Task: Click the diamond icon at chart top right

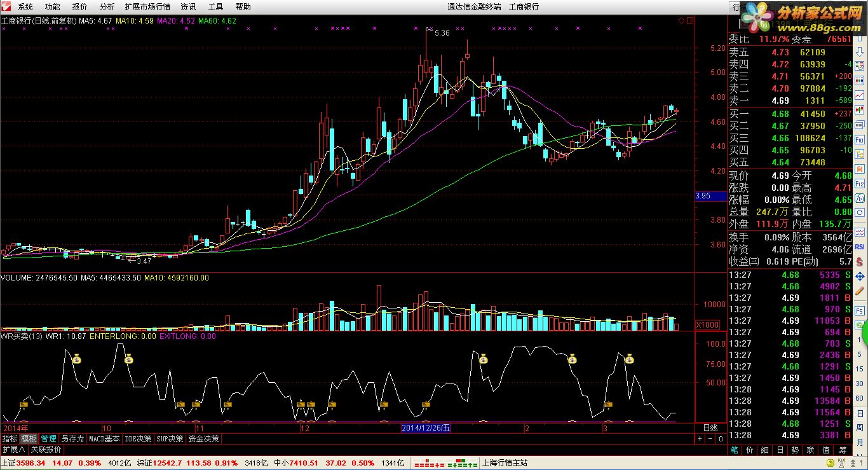Action: tap(681, 21)
